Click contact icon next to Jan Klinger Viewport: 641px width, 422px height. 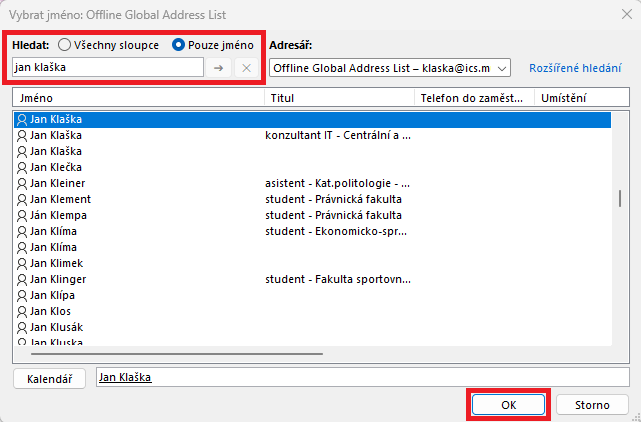(x=22, y=280)
